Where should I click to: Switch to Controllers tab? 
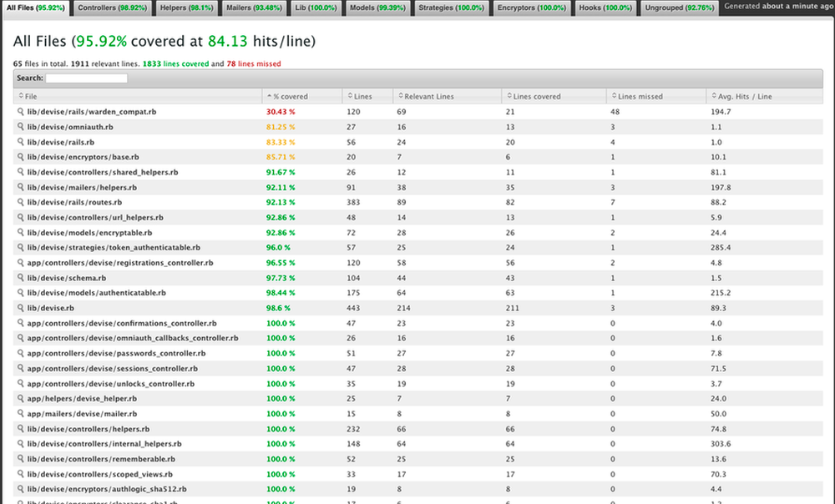tap(112, 8)
